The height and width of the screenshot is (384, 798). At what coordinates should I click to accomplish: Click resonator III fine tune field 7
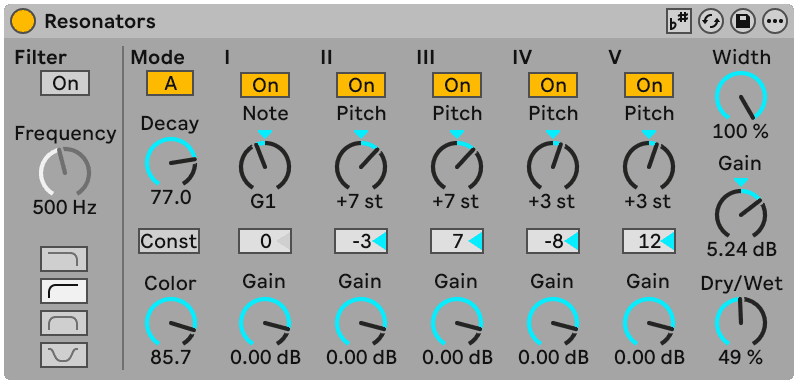(457, 241)
